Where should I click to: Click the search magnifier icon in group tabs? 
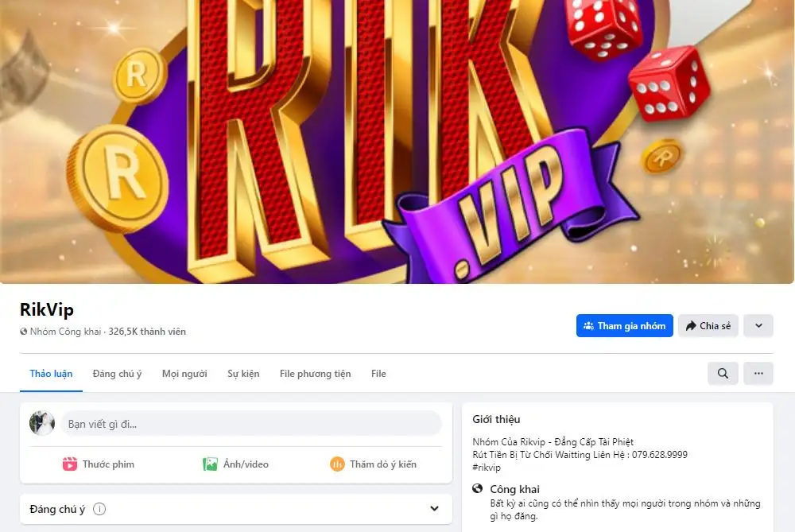point(723,373)
